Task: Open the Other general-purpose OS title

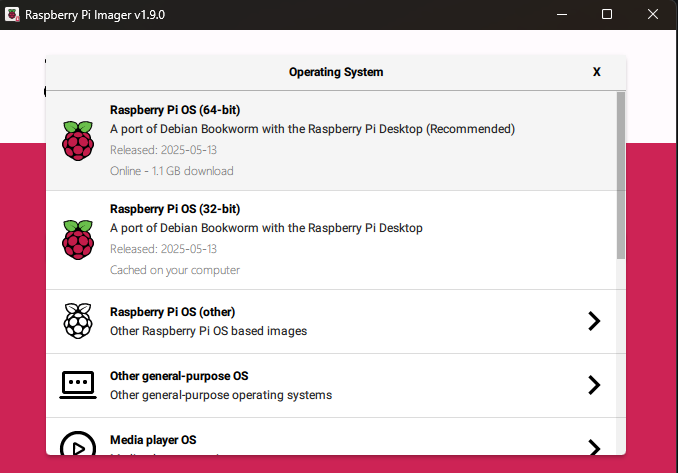Action: [179, 376]
